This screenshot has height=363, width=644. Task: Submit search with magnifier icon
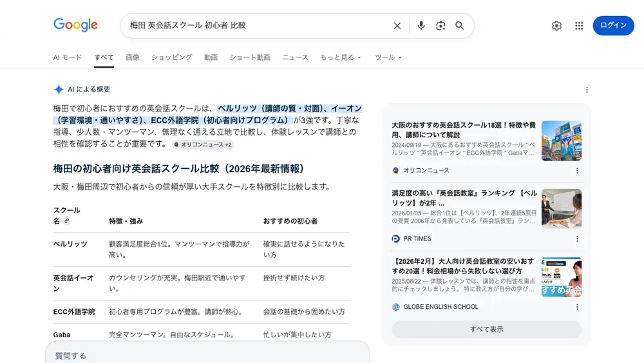(460, 26)
